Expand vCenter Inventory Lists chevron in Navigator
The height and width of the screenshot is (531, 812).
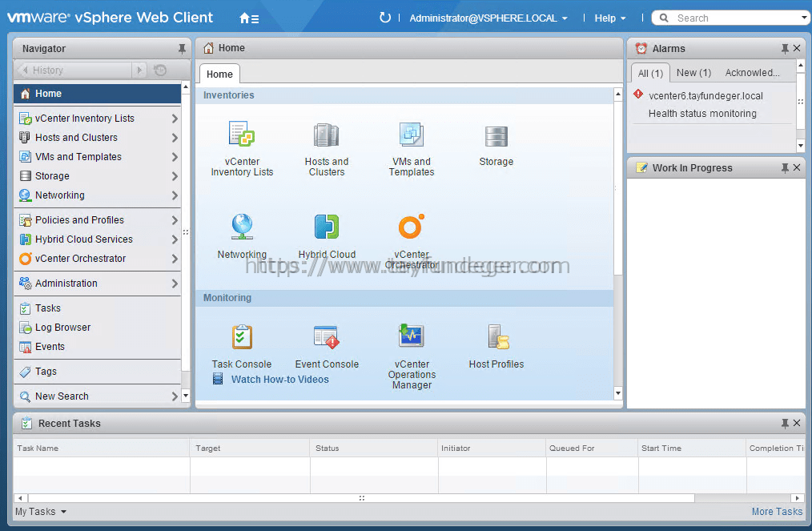(x=175, y=119)
